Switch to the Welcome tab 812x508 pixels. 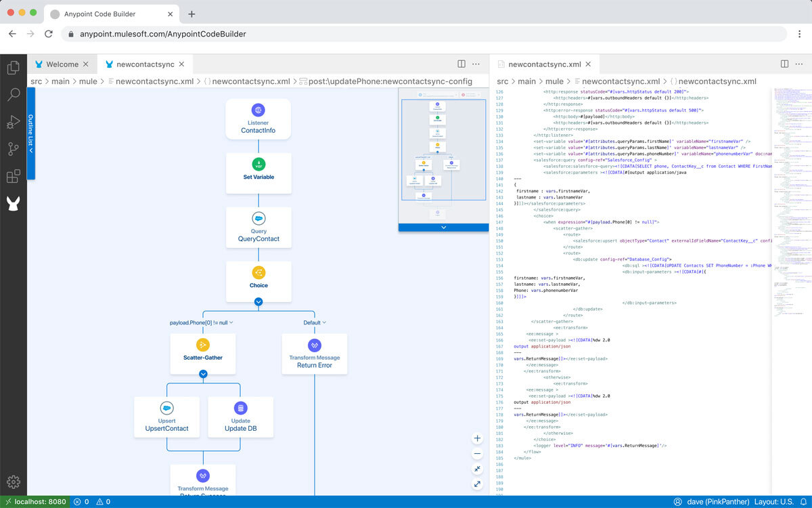pos(62,64)
